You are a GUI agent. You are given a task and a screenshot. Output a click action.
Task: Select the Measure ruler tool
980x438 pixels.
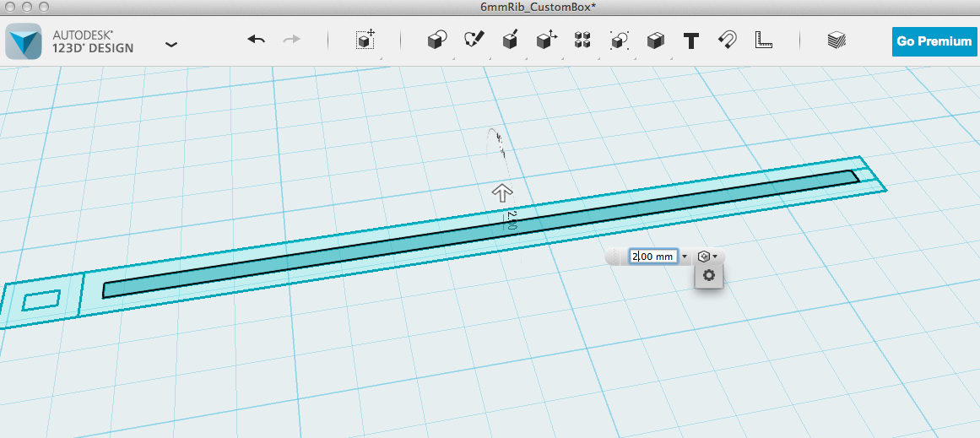click(x=763, y=41)
